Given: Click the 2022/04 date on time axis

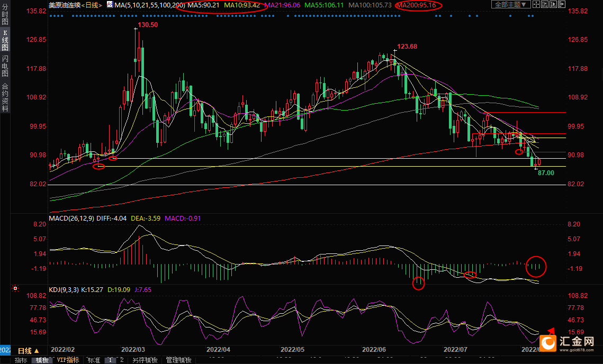Looking at the screenshot, I should point(218,349).
